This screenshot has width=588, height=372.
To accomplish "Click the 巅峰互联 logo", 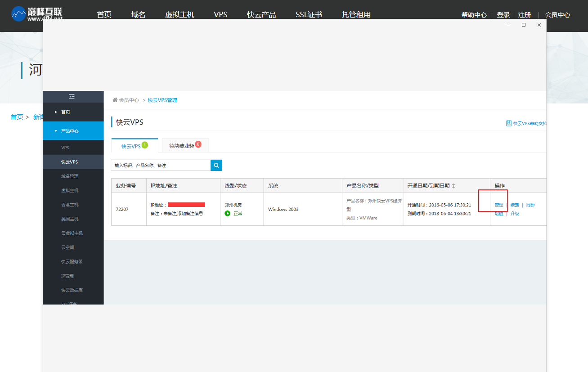I will (37, 13).
